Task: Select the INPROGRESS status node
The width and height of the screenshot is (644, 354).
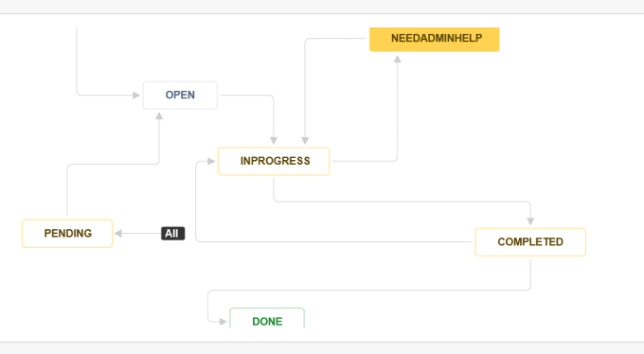Action: [x=274, y=161]
